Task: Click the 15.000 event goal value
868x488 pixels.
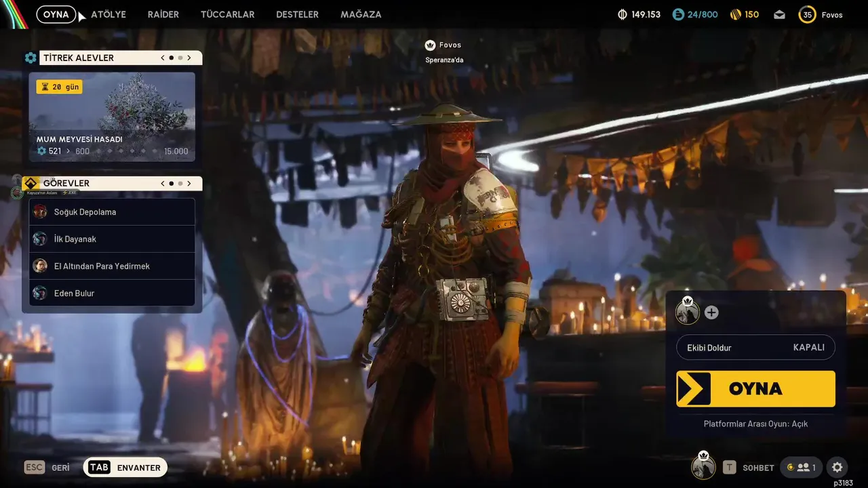Action: [x=176, y=151]
